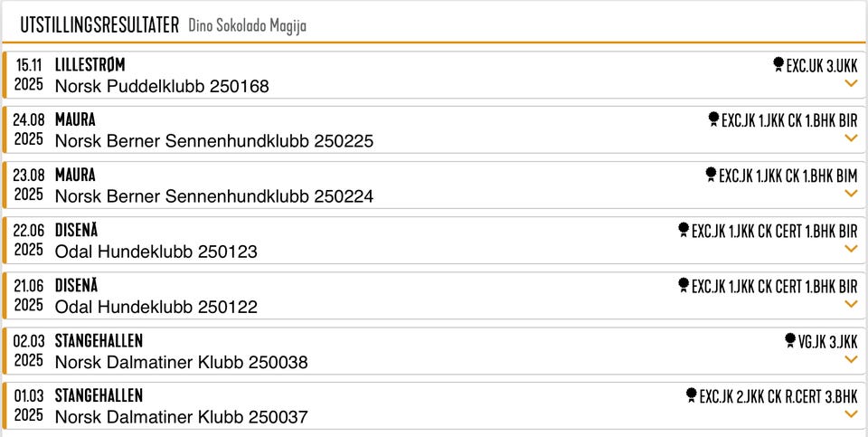The height and width of the screenshot is (437, 868).
Task: Click rosette icon on Stangehallen 02.03 row
Action: tap(790, 340)
